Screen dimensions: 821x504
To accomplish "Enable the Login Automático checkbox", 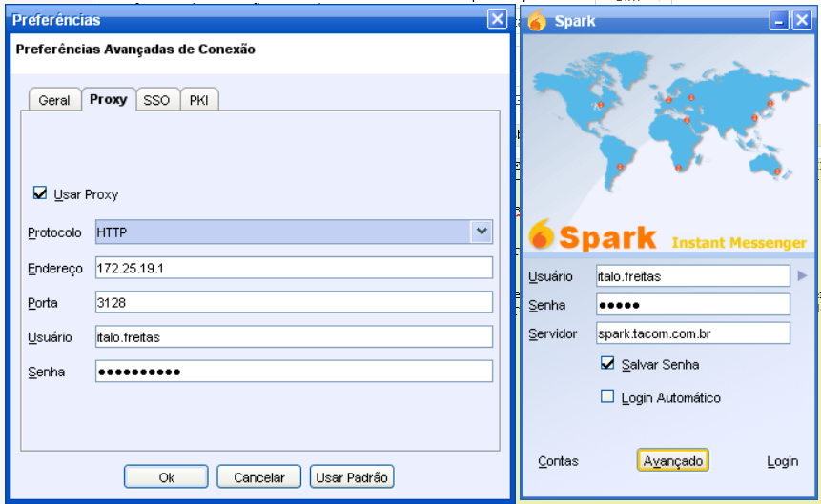I will 607,396.
